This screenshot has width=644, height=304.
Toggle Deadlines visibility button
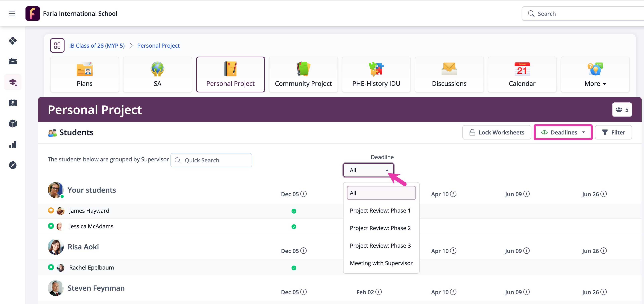pos(563,132)
